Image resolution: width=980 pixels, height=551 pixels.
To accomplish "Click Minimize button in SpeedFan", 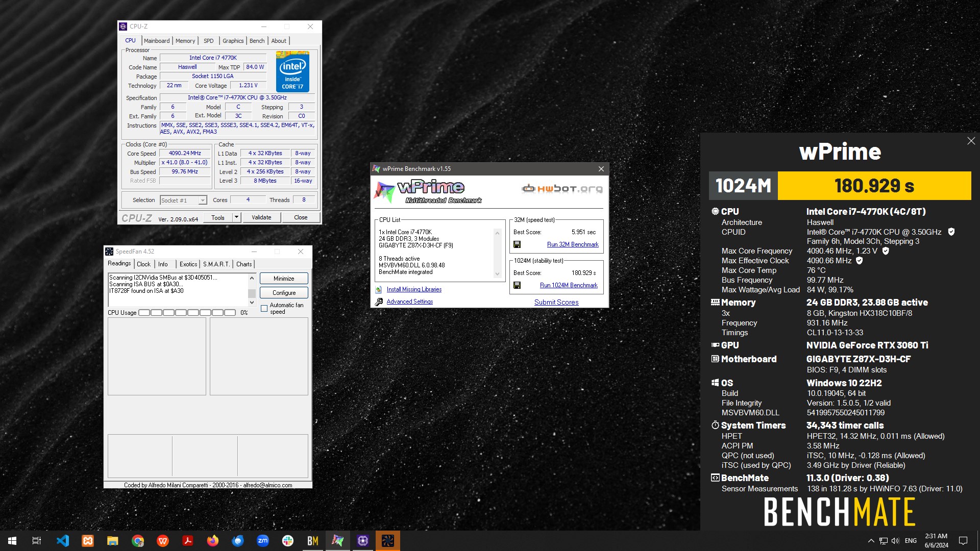I will click(284, 279).
